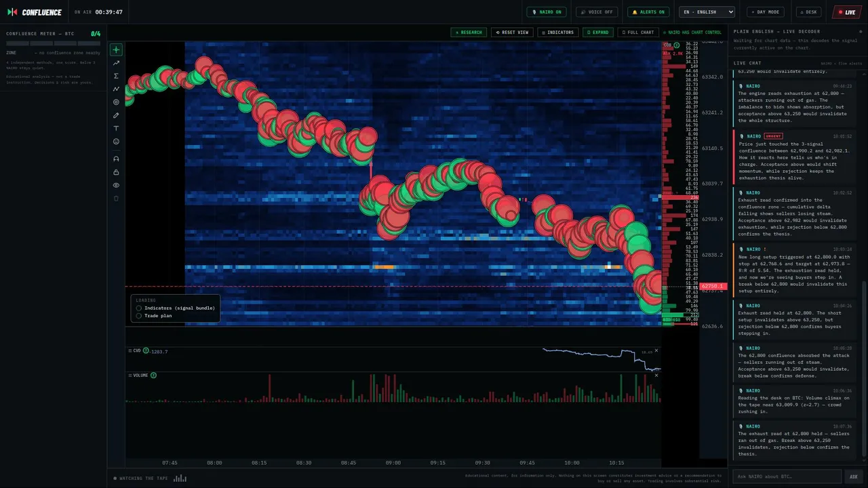
Task: Delete drawings with the trash icon
Action: (x=116, y=199)
